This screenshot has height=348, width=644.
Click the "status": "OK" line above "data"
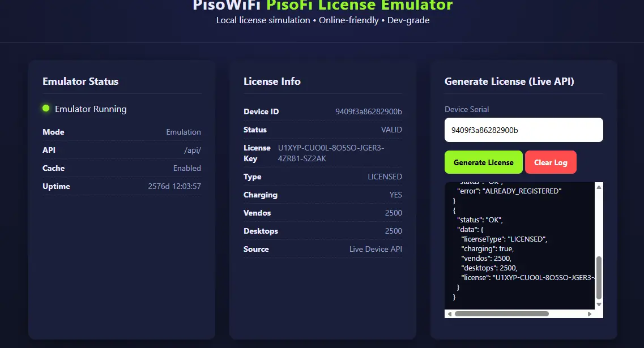click(480, 220)
